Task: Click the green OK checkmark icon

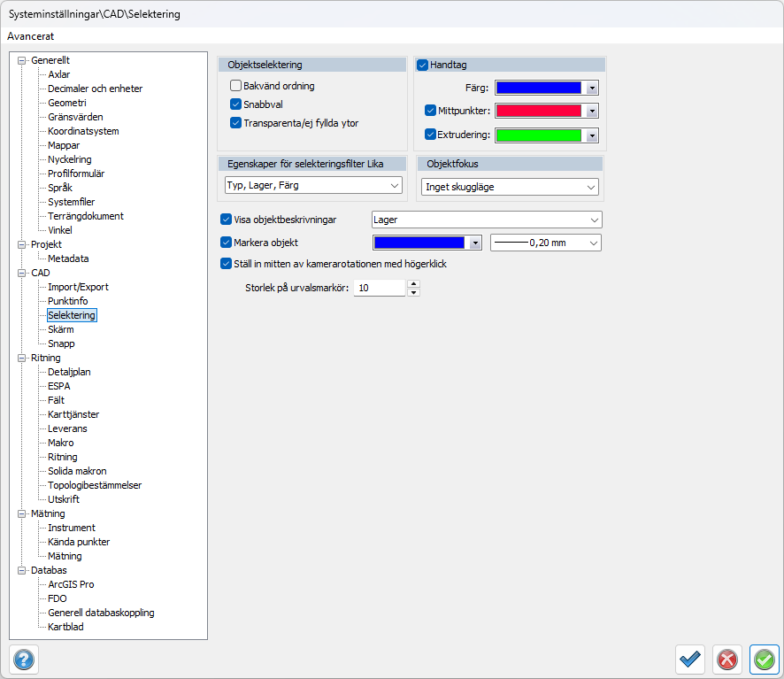Action: point(765,660)
